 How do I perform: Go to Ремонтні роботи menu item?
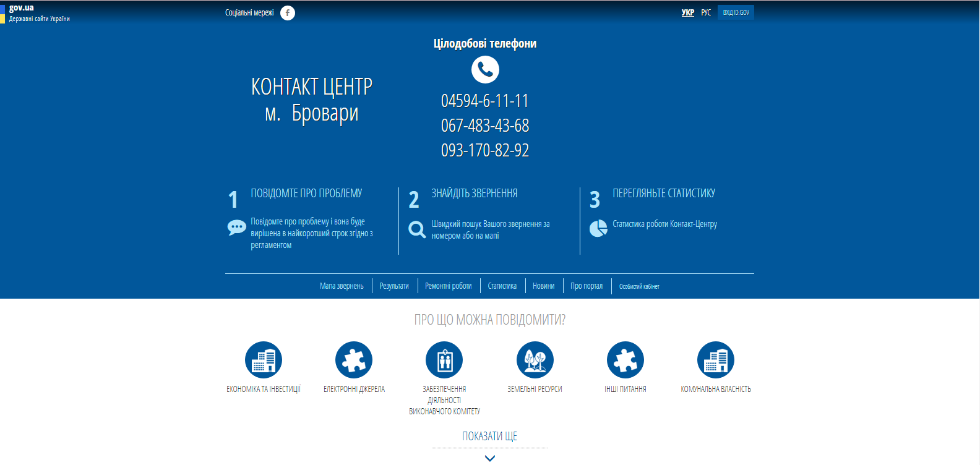tap(448, 286)
